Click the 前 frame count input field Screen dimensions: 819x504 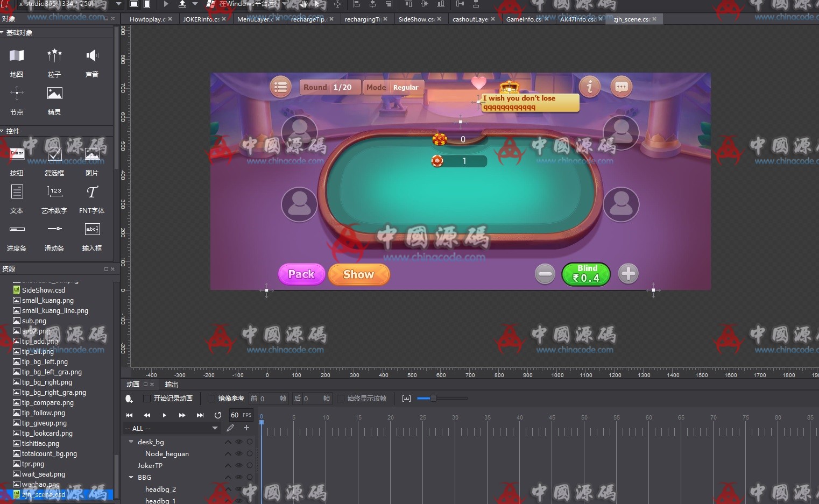(268, 399)
